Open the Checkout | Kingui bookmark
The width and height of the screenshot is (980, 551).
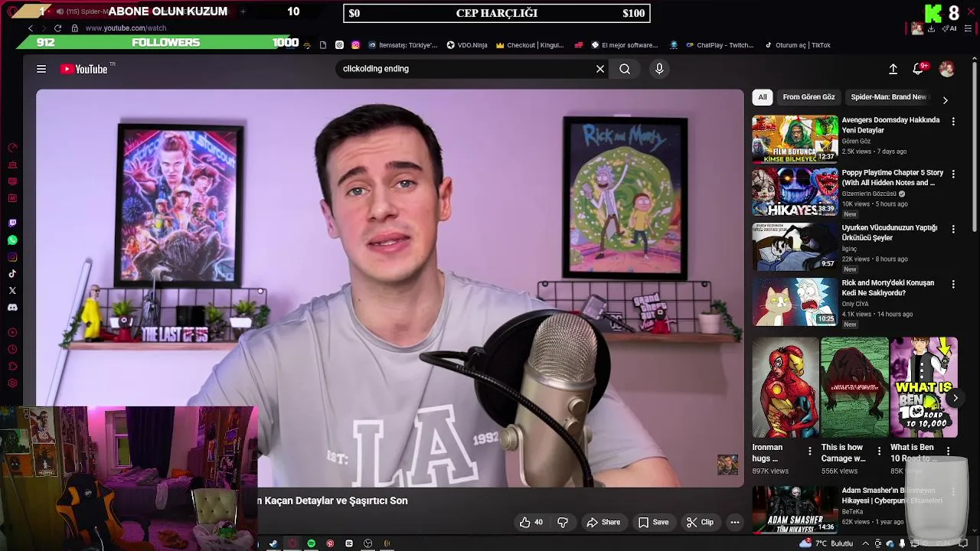click(530, 45)
